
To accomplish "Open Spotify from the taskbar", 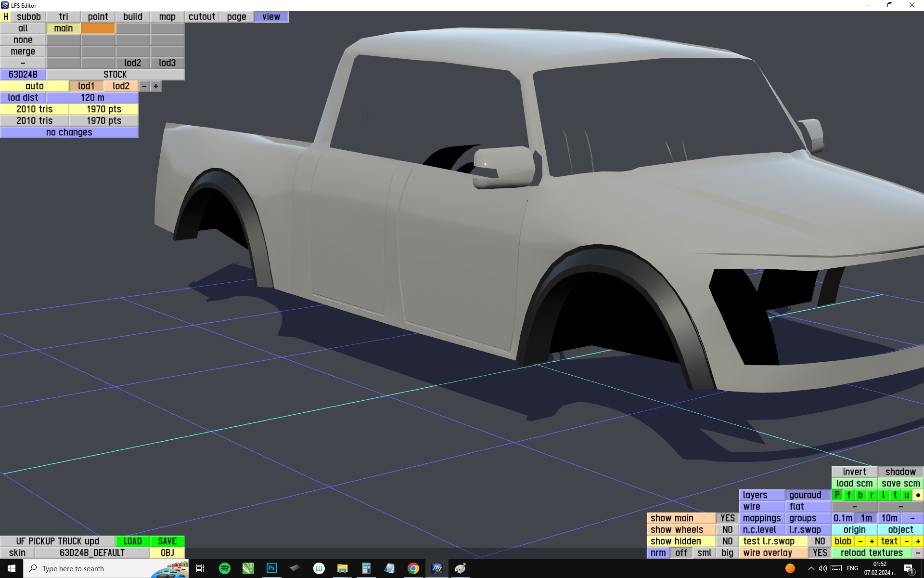I will 224,568.
